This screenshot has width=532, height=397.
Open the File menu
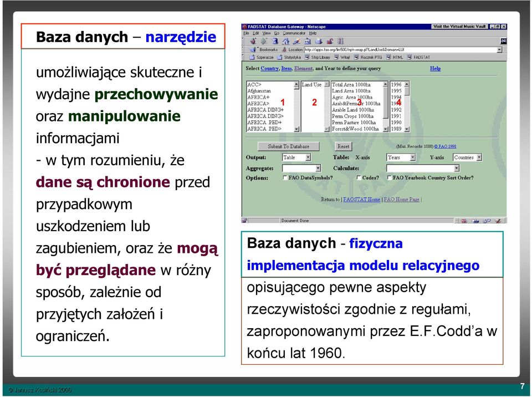[246, 33]
